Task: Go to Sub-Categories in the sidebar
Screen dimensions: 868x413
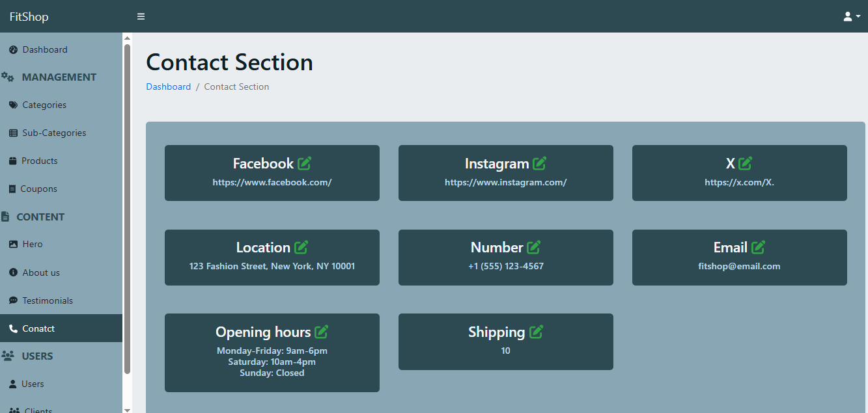Action: (x=54, y=133)
